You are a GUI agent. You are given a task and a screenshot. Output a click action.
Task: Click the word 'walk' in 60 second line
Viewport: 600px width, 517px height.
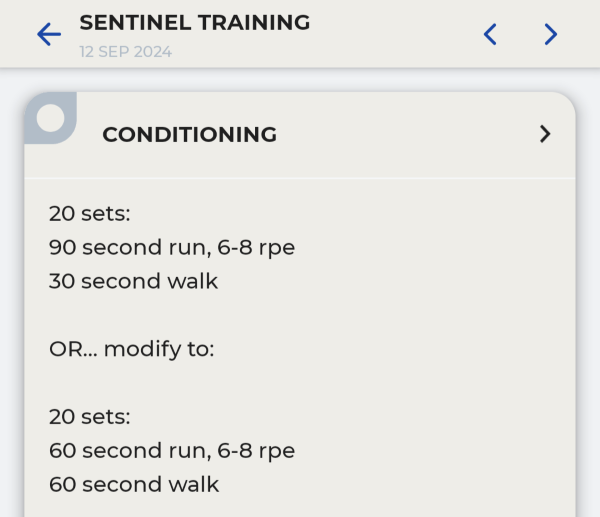coord(194,484)
